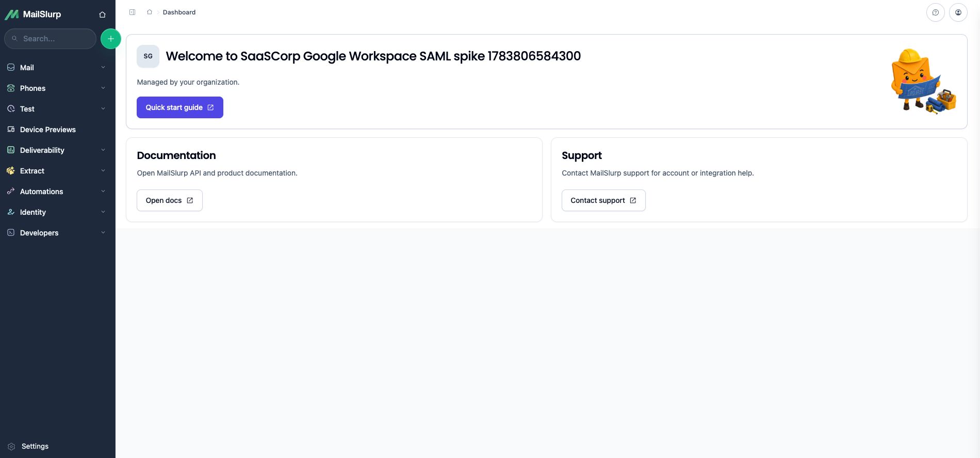Open the Identity sidebar menu
Screen dimensions: 980x458
[57, 212]
